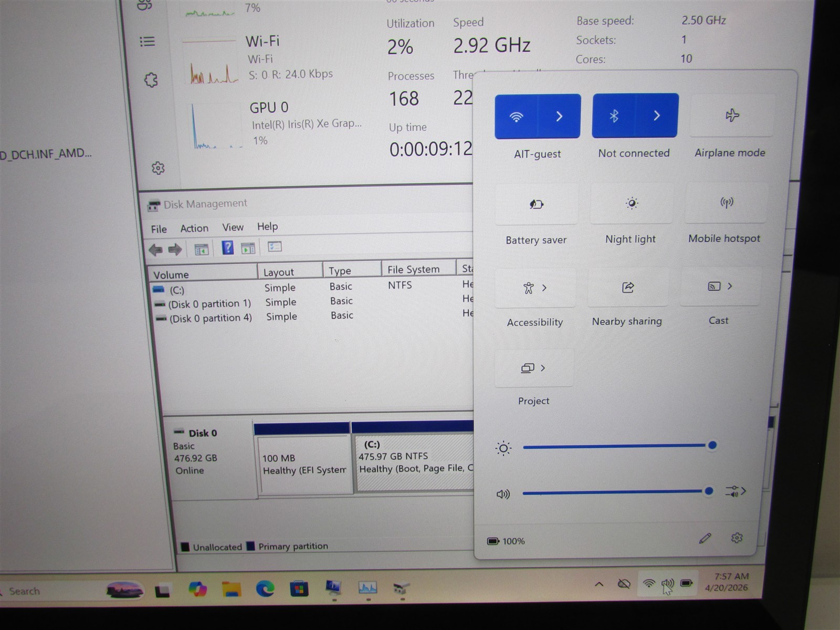Click the battery percentage icon
840x630 pixels.
[493, 541]
